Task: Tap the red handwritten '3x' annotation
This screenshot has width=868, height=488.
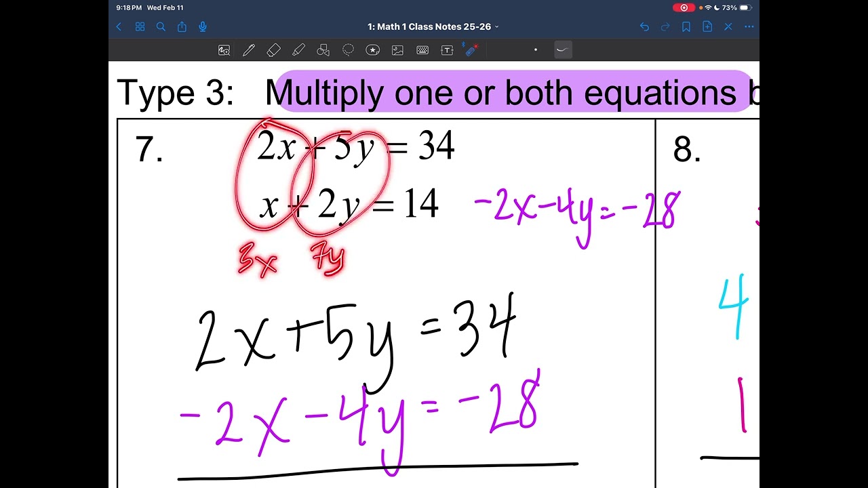Action: [x=258, y=260]
